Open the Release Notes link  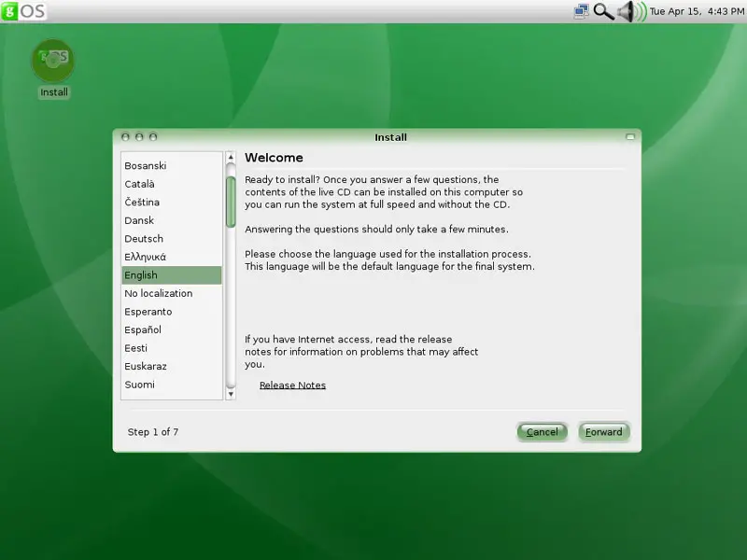[x=292, y=385]
